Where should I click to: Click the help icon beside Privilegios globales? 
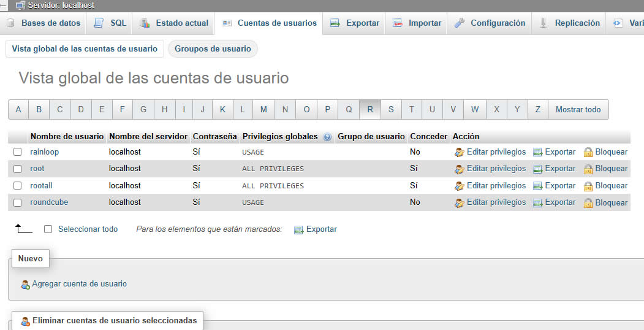(327, 137)
